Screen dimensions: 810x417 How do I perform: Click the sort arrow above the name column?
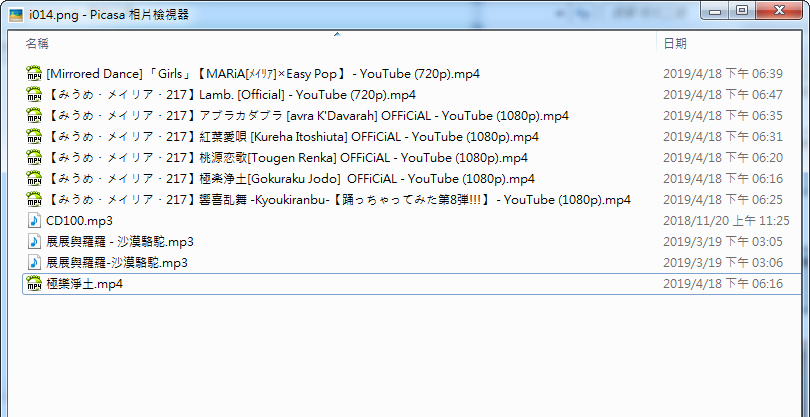tap(337, 34)
